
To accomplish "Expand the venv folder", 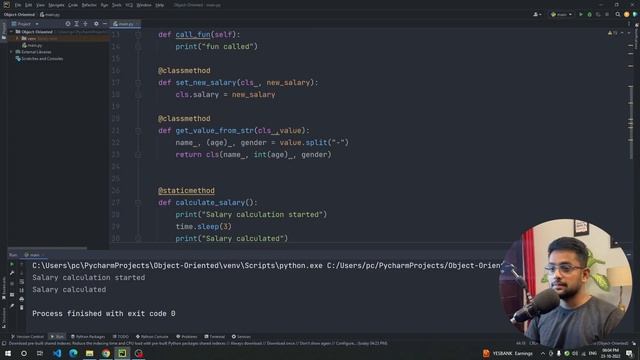I will tap(17, 38).
